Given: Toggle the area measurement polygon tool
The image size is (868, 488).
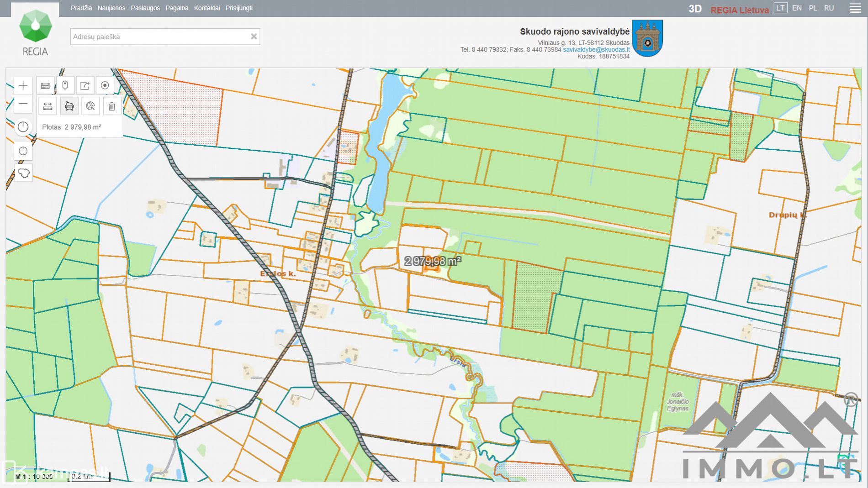Looking at the screenshot, I should [x=69, y=106].
